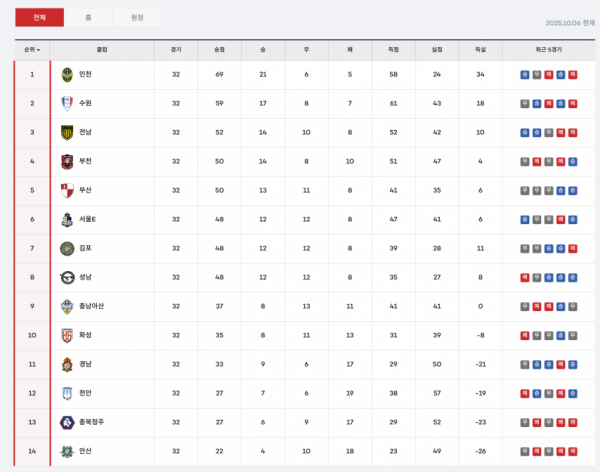
Task: Click the Gyeongnam (경남) team name
Action: [86, 364]
